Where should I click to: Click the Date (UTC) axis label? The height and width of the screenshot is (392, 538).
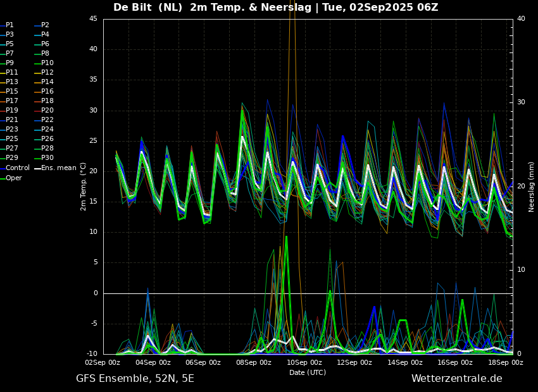pyautogui.click(x=308, y=372)
